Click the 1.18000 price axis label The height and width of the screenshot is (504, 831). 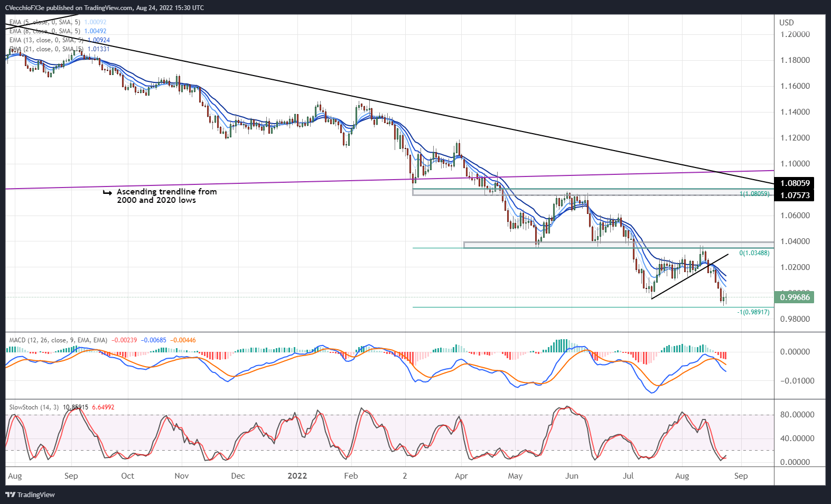(795, 60)
